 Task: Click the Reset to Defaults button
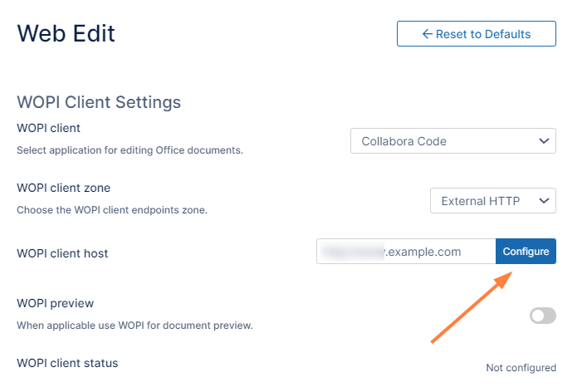click(x=476, y=34)
